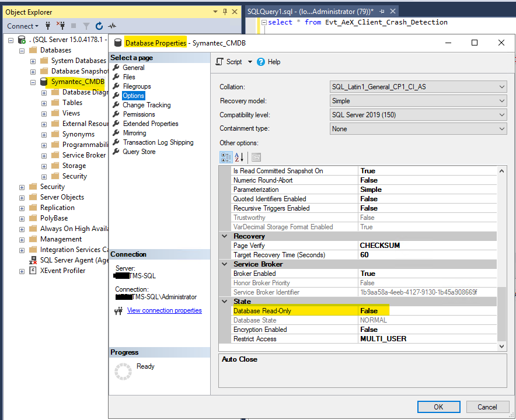Open Help in Database Properties dialog

pos(261,62)
